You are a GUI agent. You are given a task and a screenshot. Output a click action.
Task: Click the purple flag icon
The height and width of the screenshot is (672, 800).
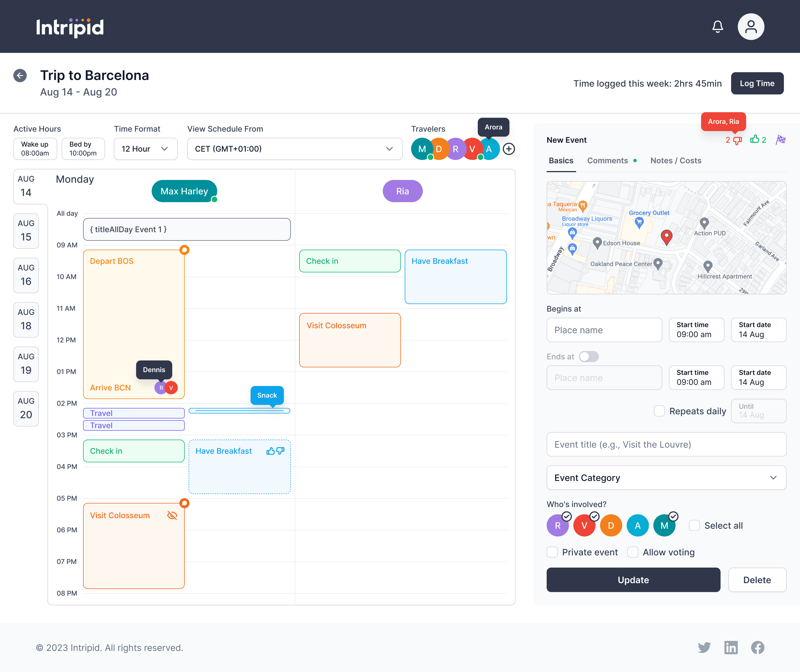point(780,140)
